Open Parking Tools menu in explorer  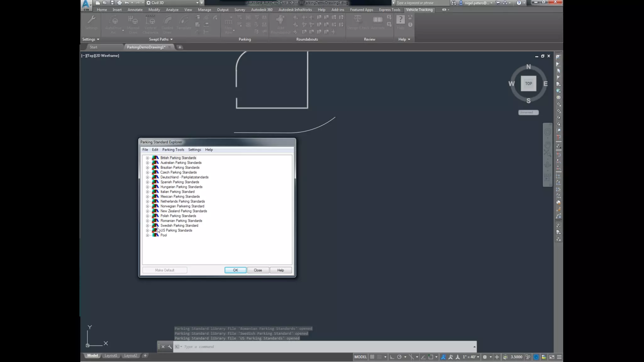tap(173, 150)
